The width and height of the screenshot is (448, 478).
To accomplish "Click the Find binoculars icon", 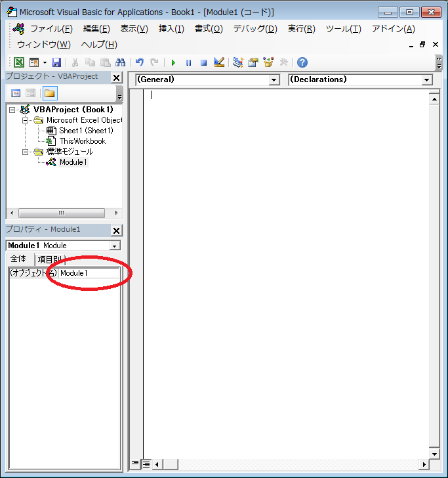I will (x=120, y=62).
